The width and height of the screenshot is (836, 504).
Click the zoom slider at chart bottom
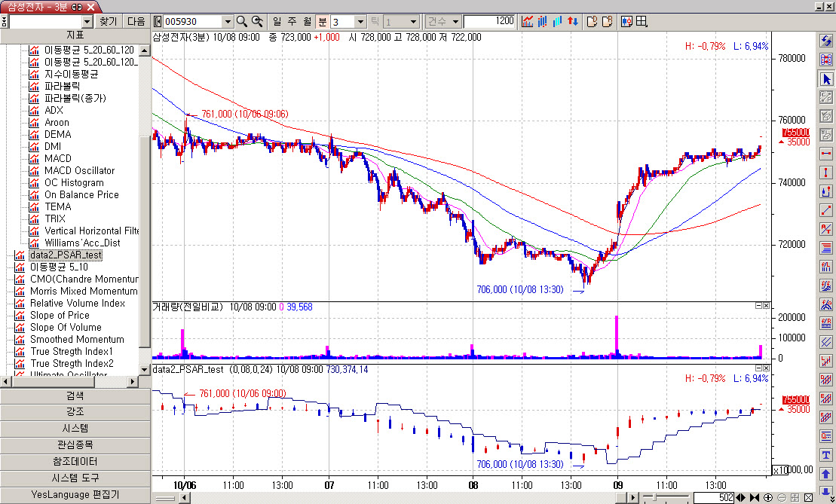tap(663, 498)
